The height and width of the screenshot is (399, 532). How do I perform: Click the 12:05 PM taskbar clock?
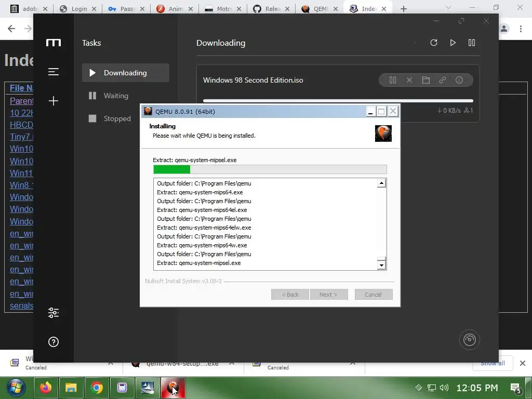pyautogui.click(x=477, y=388)
